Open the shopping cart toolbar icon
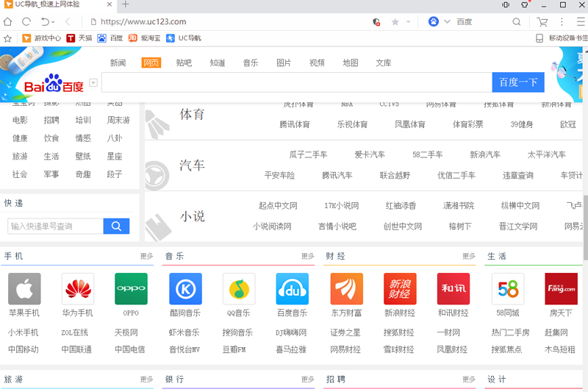 [x=542, y=22]
